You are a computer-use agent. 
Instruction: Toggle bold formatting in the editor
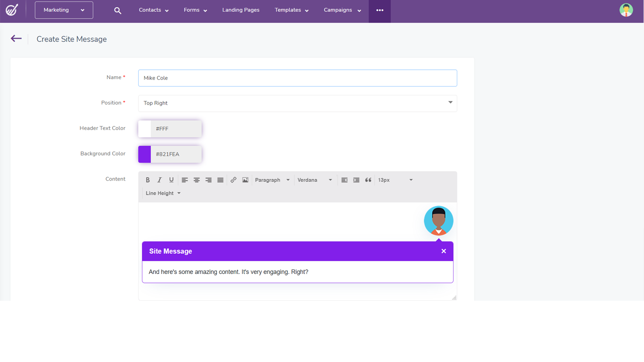pos(148,180)
